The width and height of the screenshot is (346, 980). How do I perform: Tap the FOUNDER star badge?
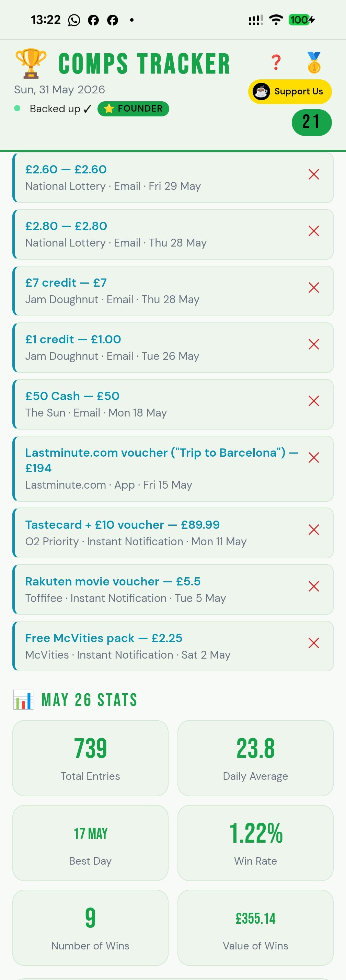coord(134,109)
